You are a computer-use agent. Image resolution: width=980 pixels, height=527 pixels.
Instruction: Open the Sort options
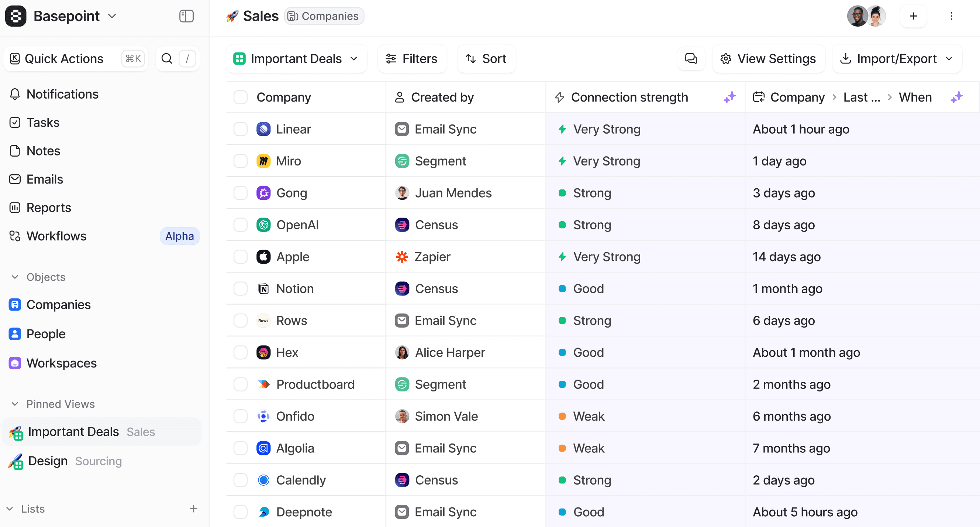click(x=486, y=58)
